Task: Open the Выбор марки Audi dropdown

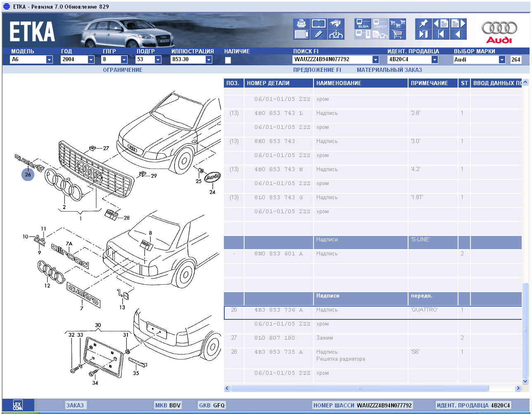Action: [x=502, y=59]
